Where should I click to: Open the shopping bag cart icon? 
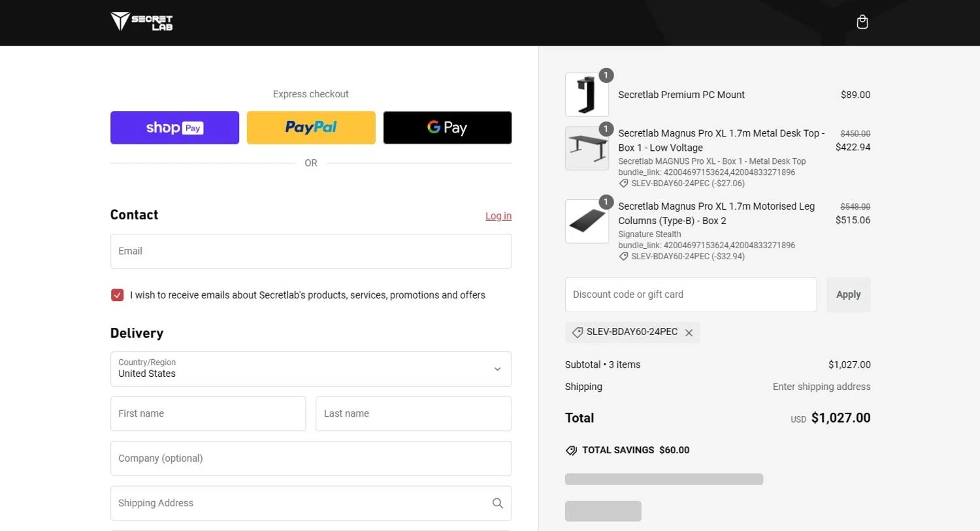point(862,22)
